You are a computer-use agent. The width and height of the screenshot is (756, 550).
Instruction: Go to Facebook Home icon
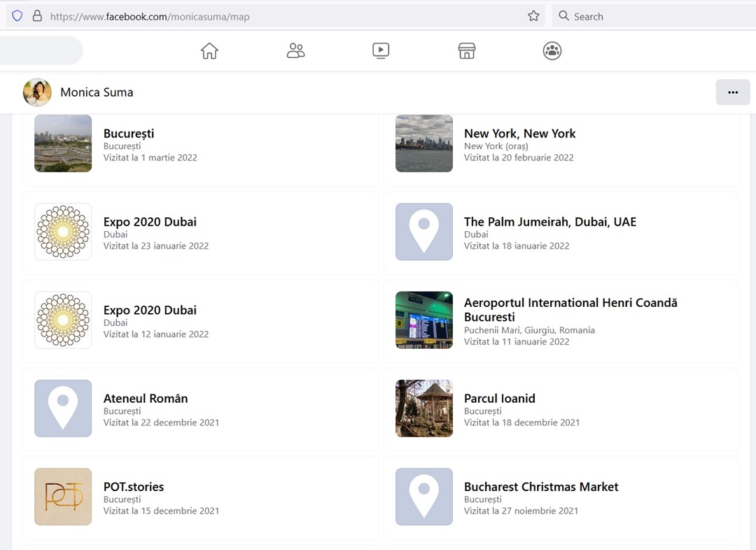pos(209,51)
